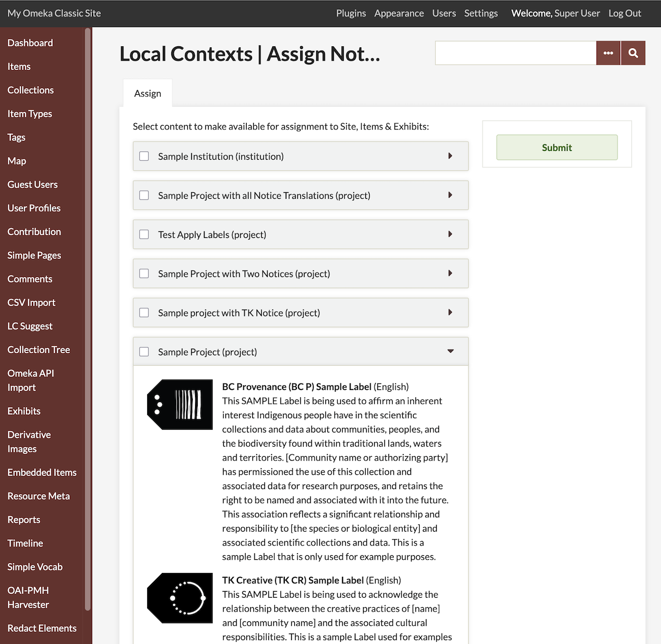Click the magnifying glass search button
This screenshot has width=661, height=644.
633,53
